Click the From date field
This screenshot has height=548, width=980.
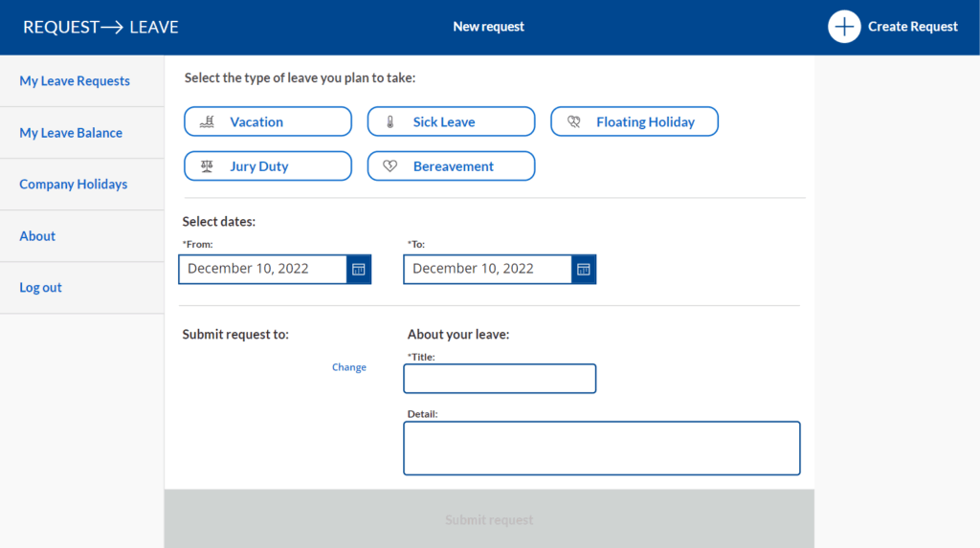coord(262,270)
